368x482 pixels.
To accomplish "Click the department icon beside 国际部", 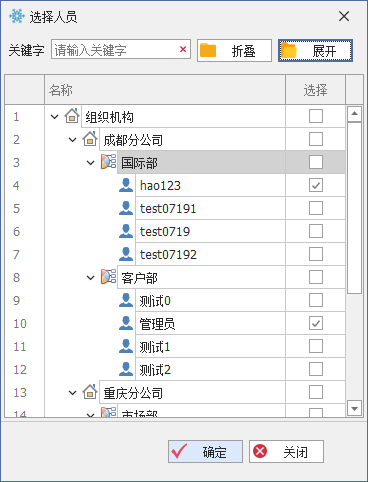I will [108, 162].
